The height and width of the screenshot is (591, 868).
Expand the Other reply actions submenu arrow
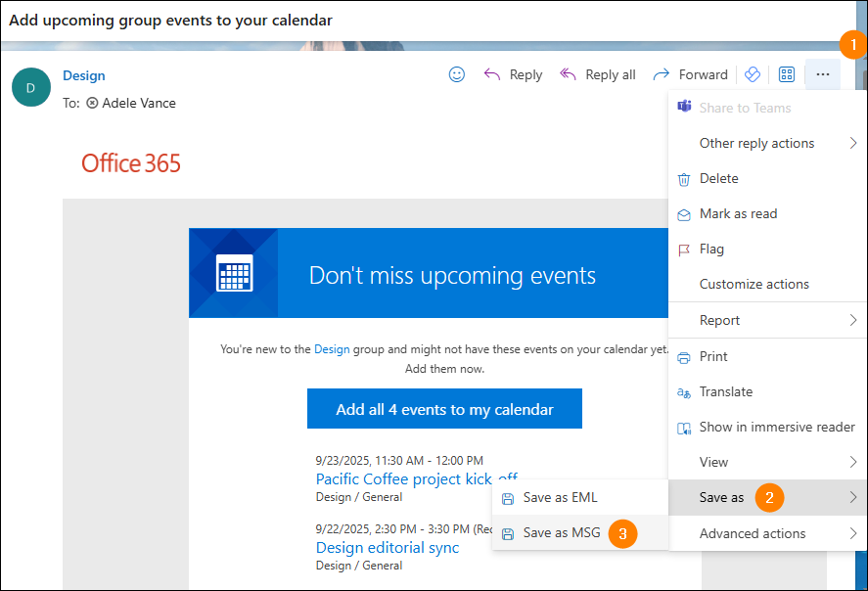pyautogui.click(x=852, y=144)
